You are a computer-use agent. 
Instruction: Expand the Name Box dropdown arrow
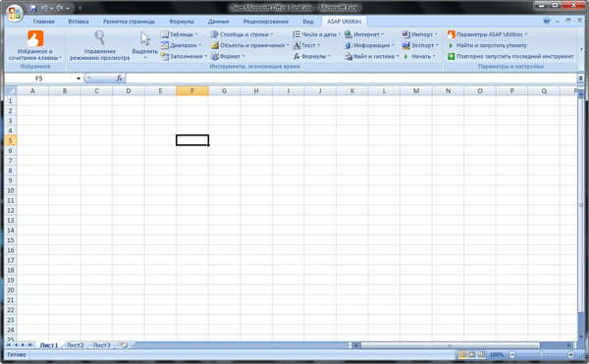(79, 78)
